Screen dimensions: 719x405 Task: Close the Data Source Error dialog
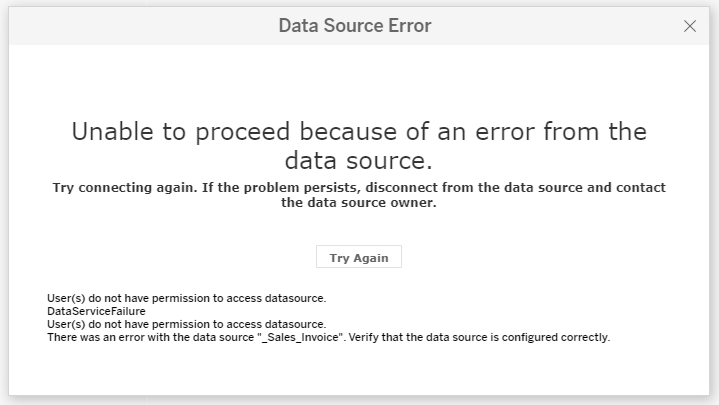(x=690, y=26)
